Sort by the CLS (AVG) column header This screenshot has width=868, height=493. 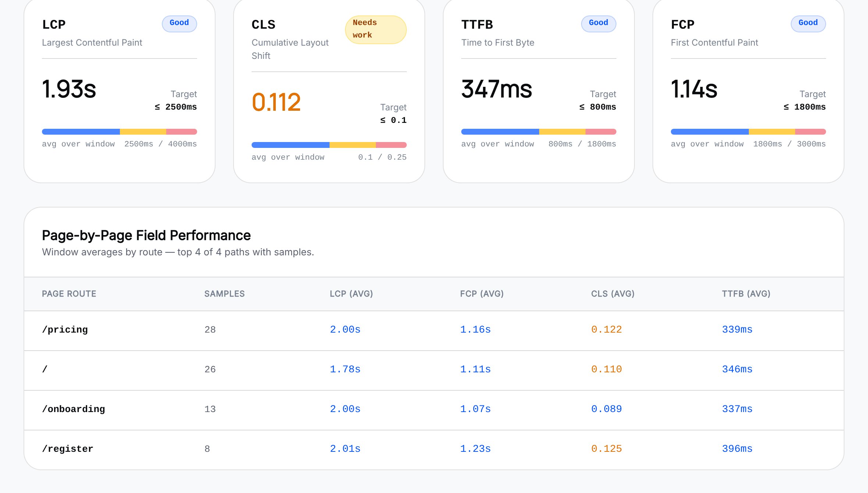click(613, 294)
